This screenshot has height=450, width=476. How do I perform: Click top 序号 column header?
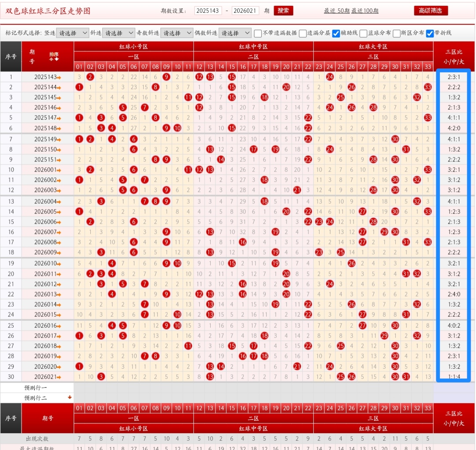(x=11, y=56)
